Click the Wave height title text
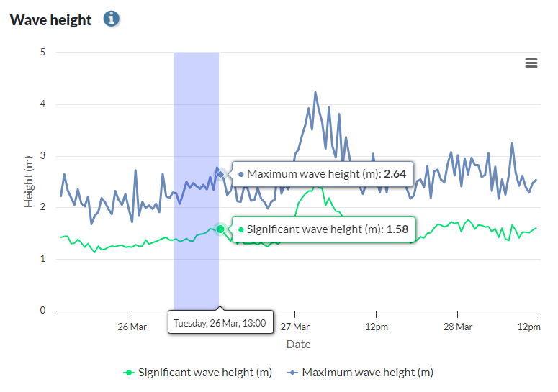The image size is (558, 392). tap(50, 19)
